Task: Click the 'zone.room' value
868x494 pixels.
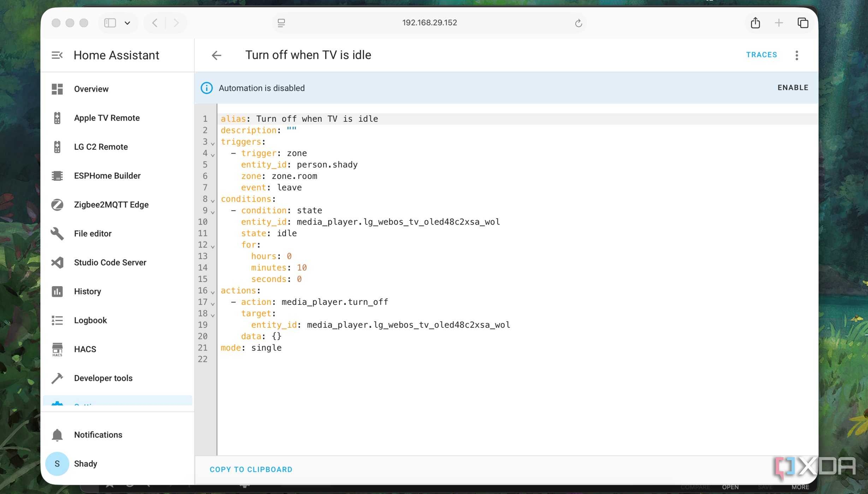Action: 294,176
